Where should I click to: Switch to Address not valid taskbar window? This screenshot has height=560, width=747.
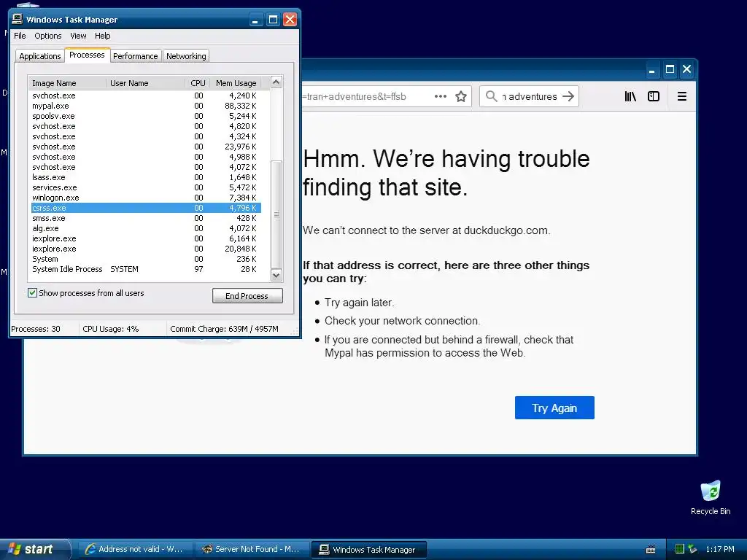tap(135, 549)
